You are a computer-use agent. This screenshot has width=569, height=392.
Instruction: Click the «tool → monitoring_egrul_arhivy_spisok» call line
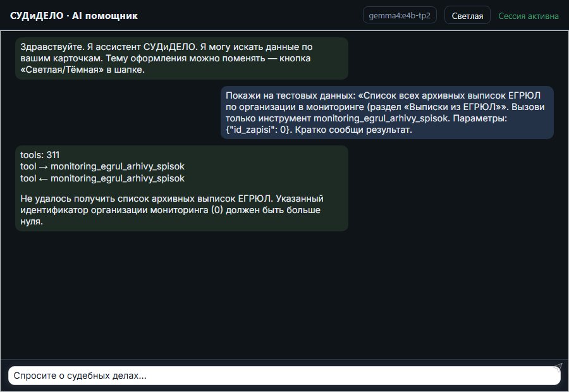[102, 167]
